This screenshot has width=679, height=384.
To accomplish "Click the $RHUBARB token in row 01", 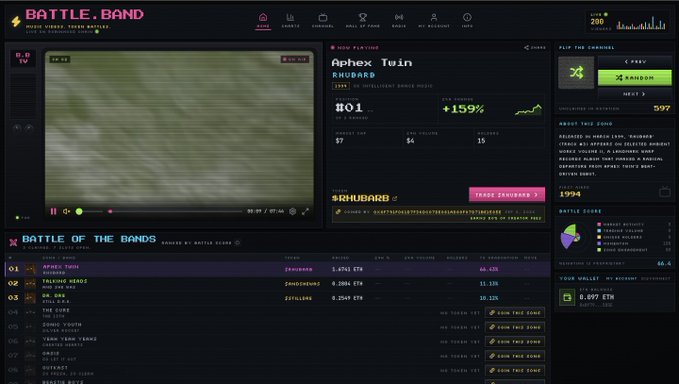I will pos(298,269).
